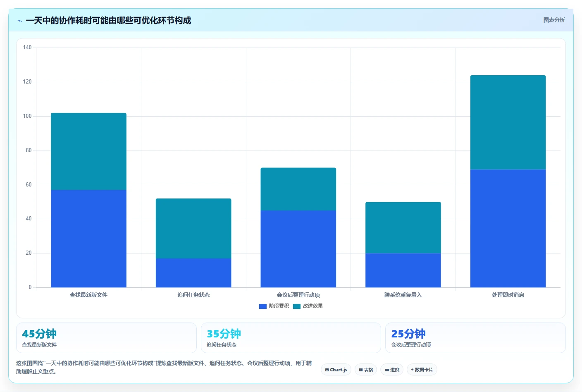Click the blue bar segment for 追问任务状态
The width and height of the screenshot is (582, 392).
tap(193, 273)
